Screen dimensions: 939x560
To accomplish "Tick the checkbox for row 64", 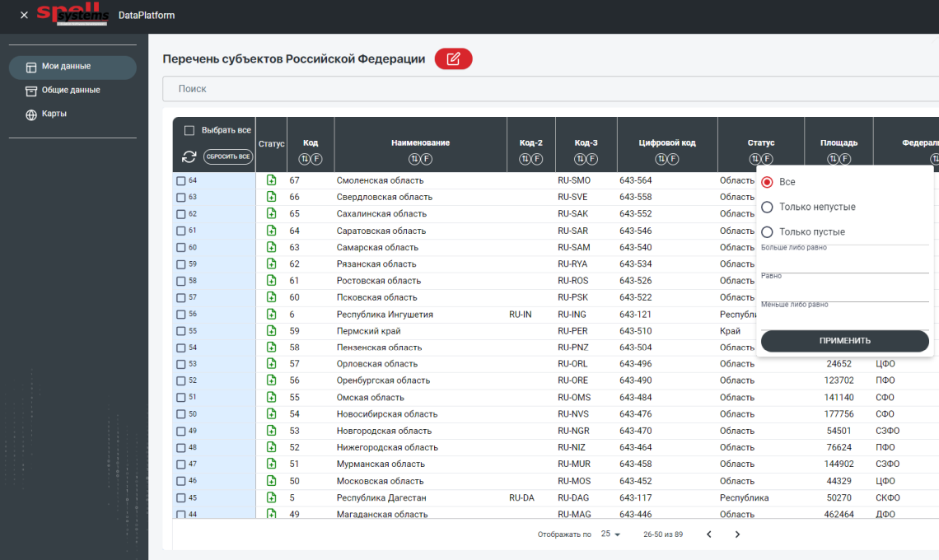I will [x=181, y=181].
